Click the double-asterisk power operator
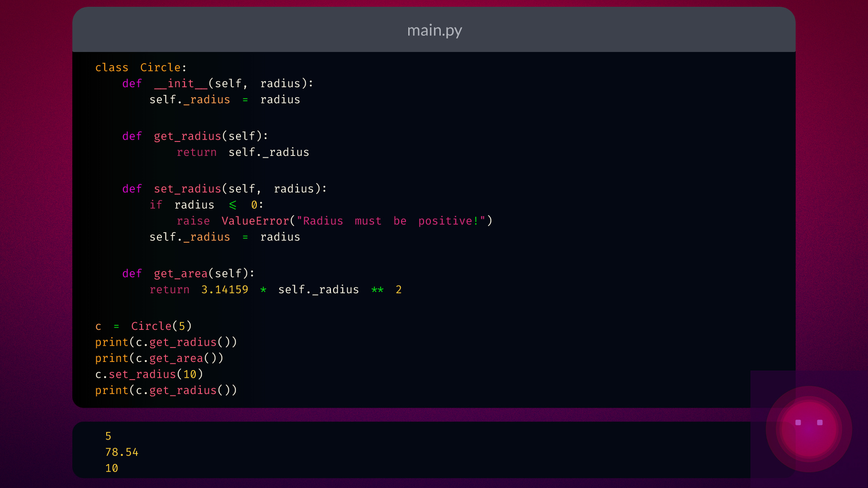This screenshot has width=868, height=488. 377,290
